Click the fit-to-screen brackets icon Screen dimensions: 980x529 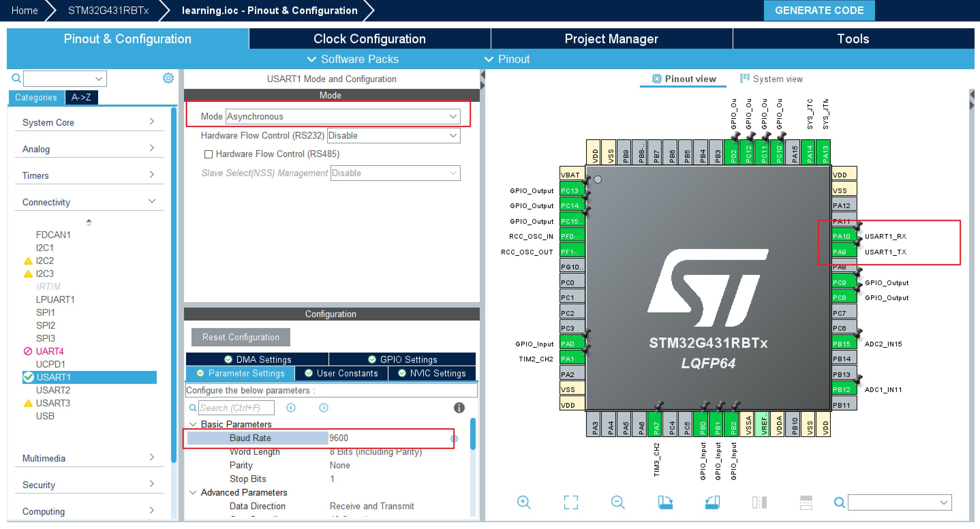coord(571,502)
